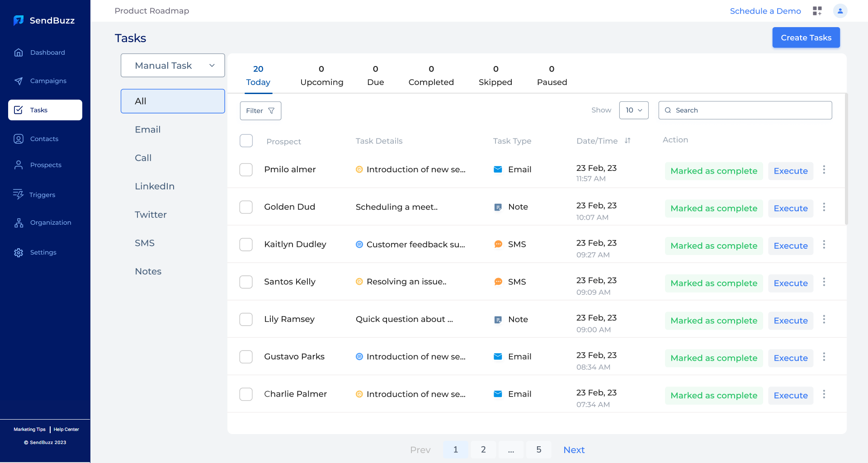868x463 pixels.
Task: Check the box for Golden Dud
Action: pyautogui.click(x=246, y=207)
